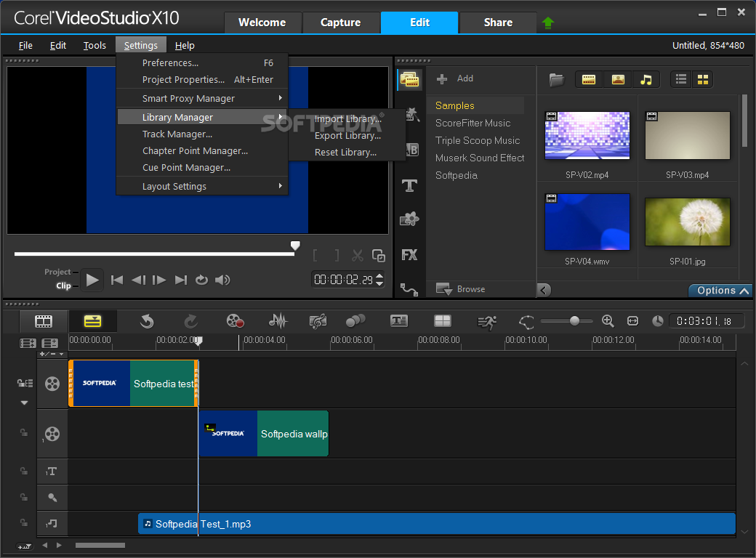Click the system volume speaker icon
Viewport: 756px width, 558px height.
(x=222, y=280)
